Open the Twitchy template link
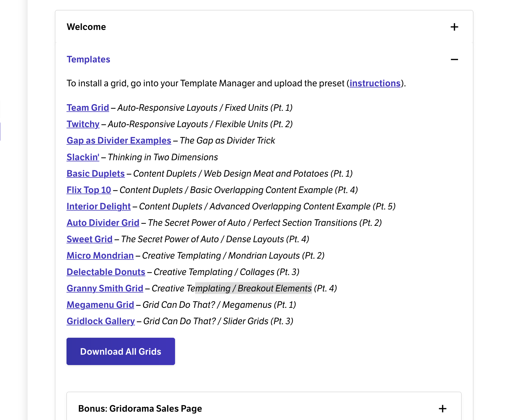 (x=83, y=124)
